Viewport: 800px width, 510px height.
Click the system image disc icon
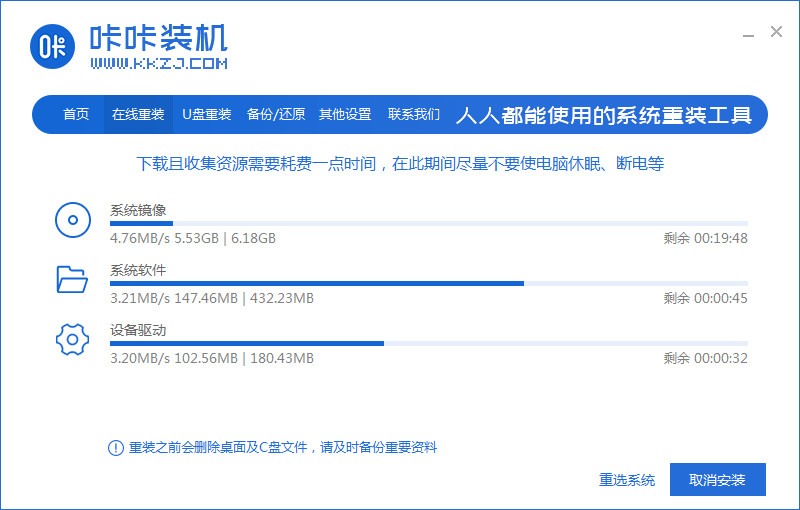coord(72,220)
